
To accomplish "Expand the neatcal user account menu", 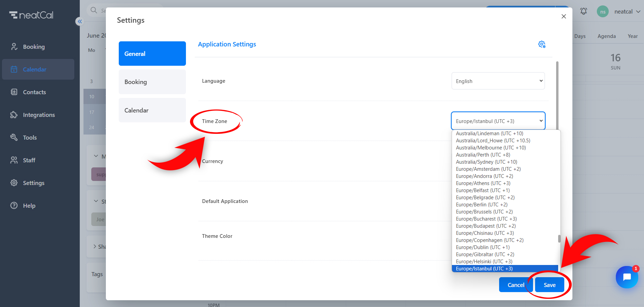I will 627,12.
